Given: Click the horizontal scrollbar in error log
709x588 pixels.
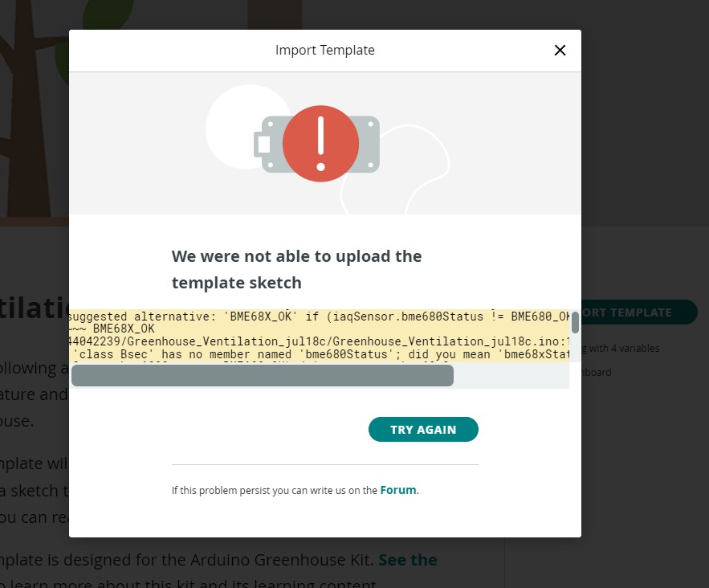Looking at the screenshot, I should point(263,375).
